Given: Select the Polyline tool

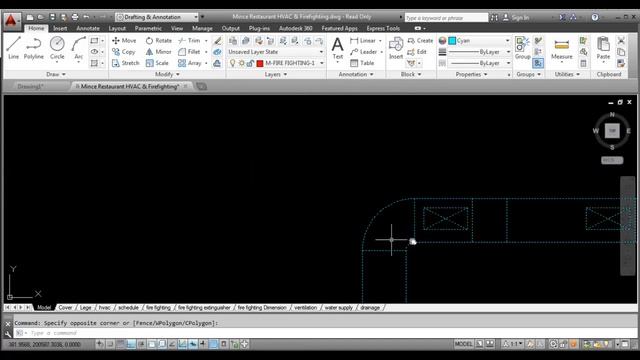Looking at the screenshot, I should pyautogui.click(x=33, y=48).
